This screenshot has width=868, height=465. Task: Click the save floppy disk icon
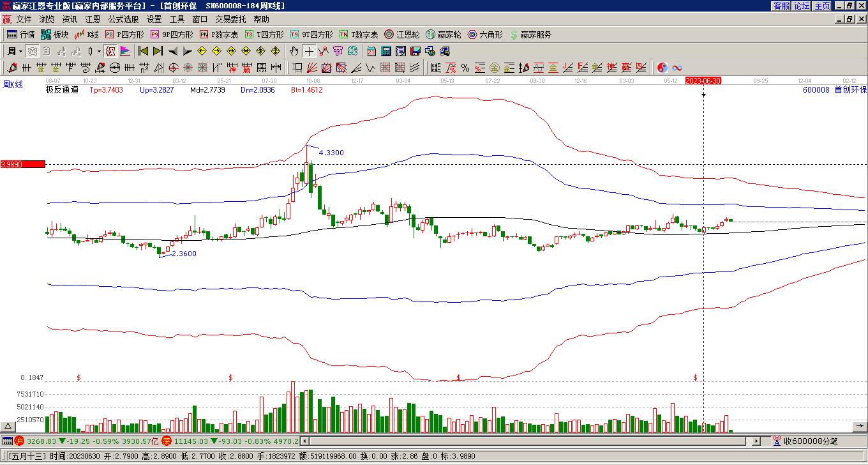coord(415,51)
